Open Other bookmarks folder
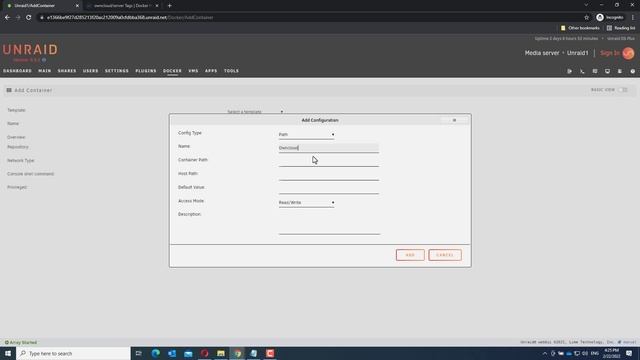The width and height of the screenshot is (640, 360). 580,28
